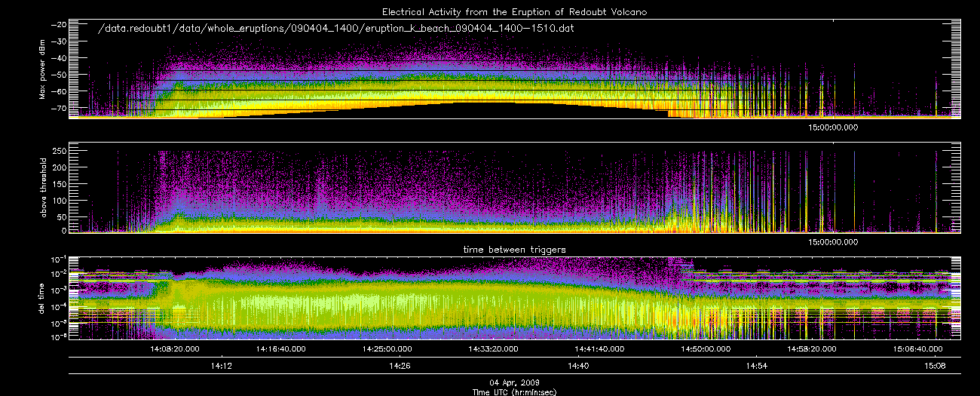980x396 pixels.
Task: Click the "above threshold" axis label
Action: coord(43,187)
